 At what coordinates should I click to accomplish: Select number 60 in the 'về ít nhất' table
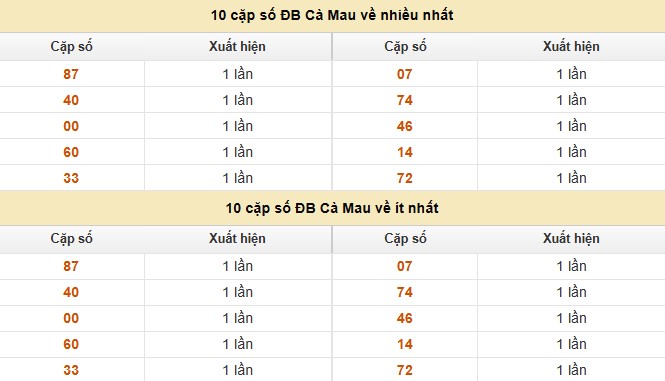coord(71,344)
